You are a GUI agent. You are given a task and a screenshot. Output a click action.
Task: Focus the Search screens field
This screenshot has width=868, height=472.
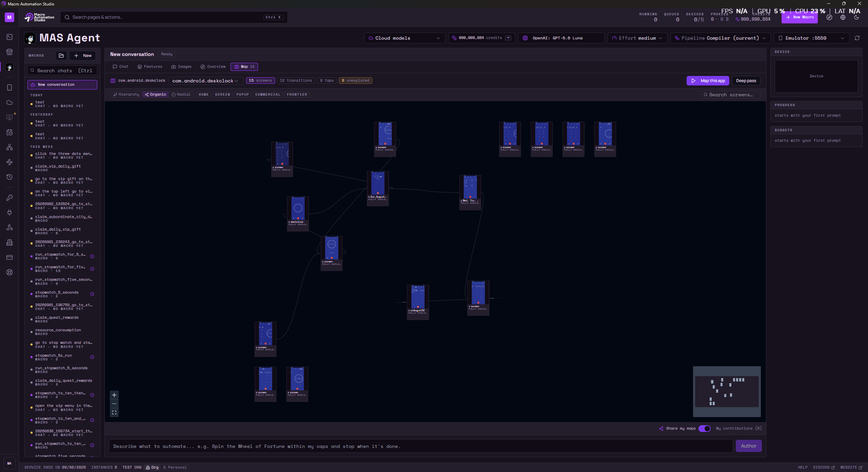point(730,95)
